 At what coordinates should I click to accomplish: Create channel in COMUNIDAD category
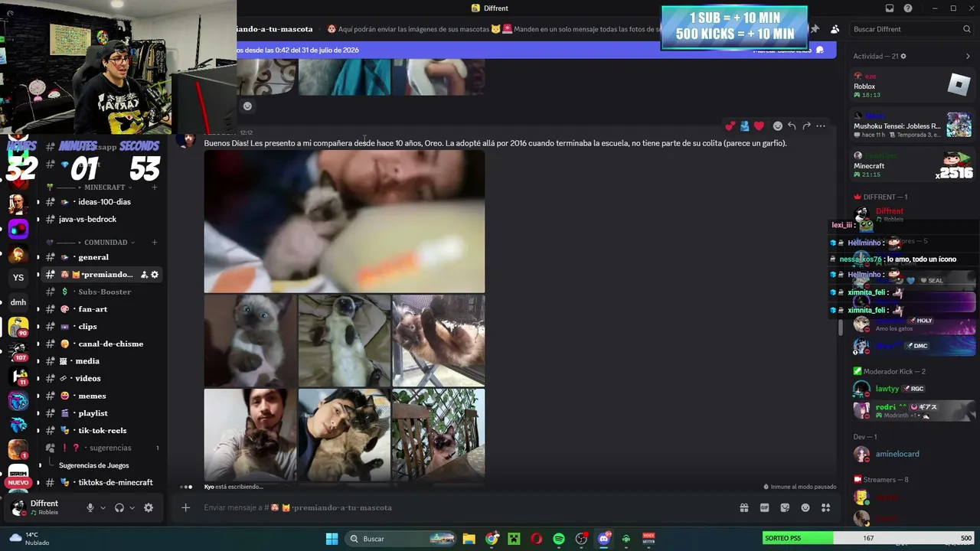coord(154,243)
